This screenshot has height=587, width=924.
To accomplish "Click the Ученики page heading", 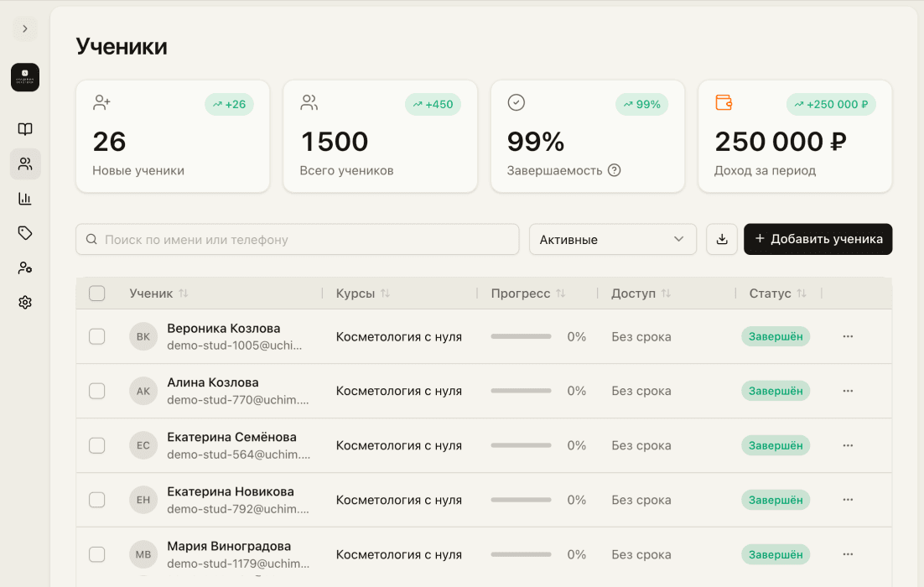I will point(122,46).
